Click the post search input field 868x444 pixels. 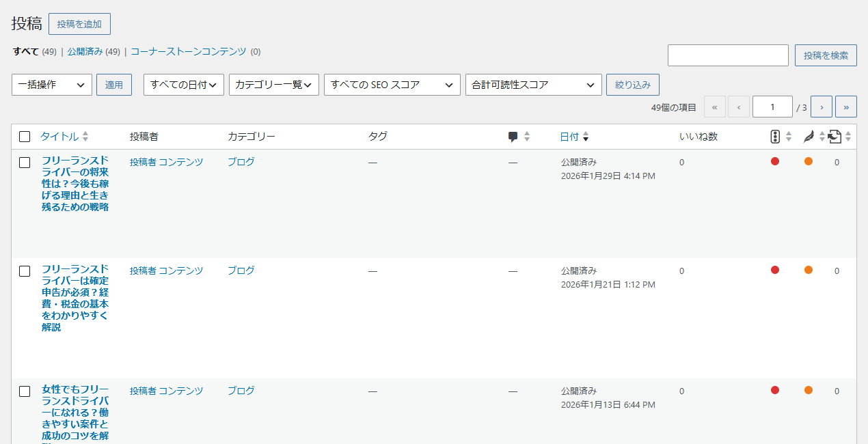pos(728,55)
